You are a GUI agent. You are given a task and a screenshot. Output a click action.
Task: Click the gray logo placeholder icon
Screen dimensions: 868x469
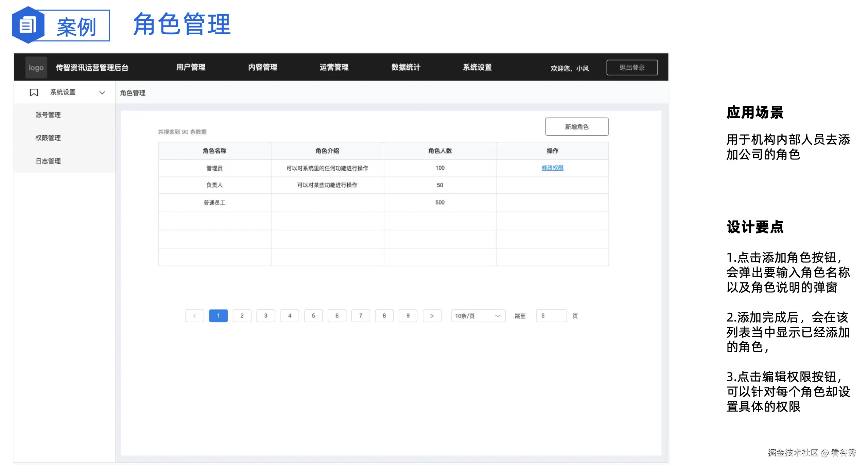tap(36, 67)
